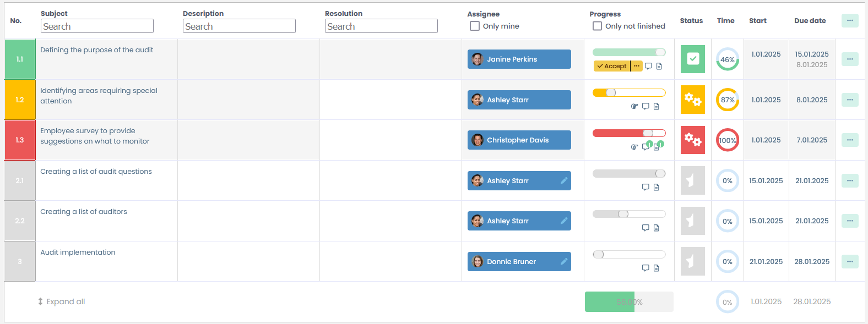Check the Only not finished checkbox
The image size is (868, 324).
pos(597,26)
